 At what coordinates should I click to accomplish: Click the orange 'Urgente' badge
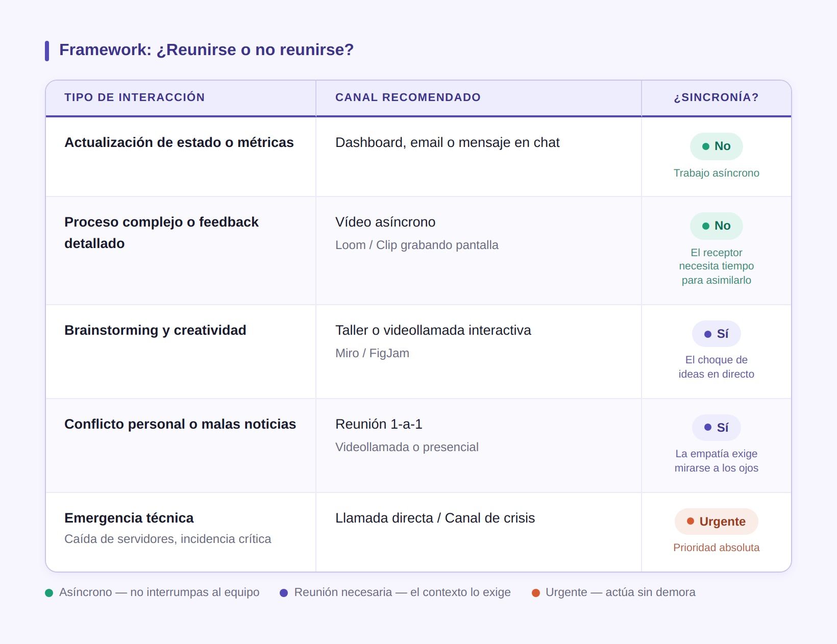pyautogui.click(x=716, y=522)
